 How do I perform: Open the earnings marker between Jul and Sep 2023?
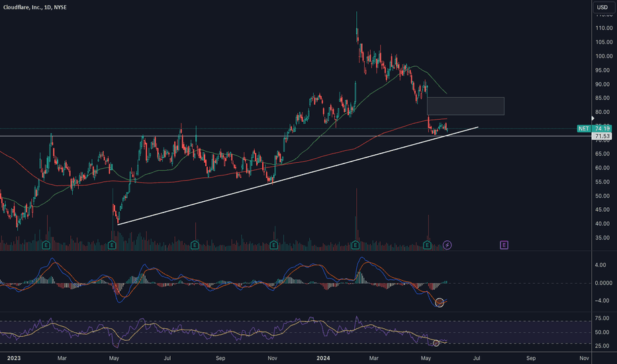195,245
